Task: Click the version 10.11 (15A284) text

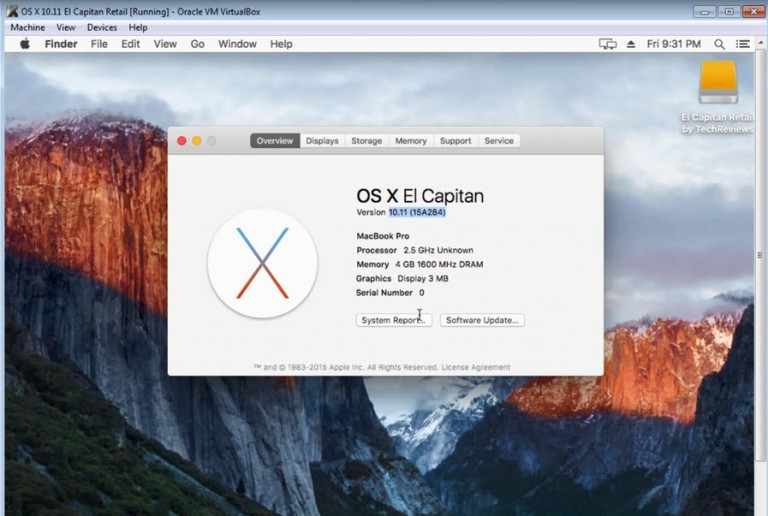Action: coord(417,212)
